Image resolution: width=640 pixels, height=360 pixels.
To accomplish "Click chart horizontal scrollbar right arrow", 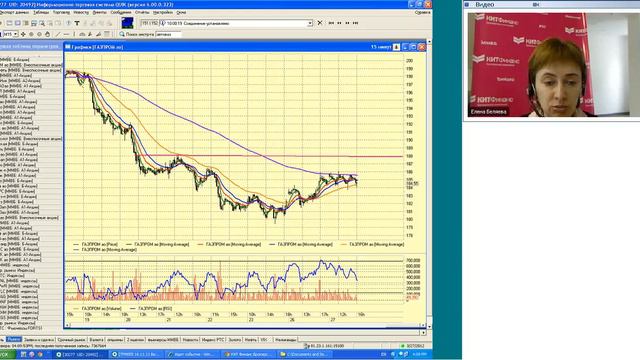I will pyautogui.click(x=423, y=325).
